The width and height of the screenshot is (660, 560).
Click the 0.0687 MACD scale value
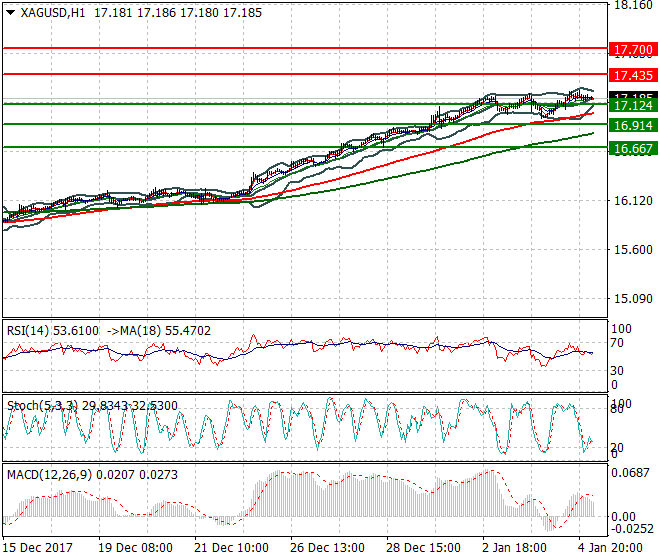point(631,473)
